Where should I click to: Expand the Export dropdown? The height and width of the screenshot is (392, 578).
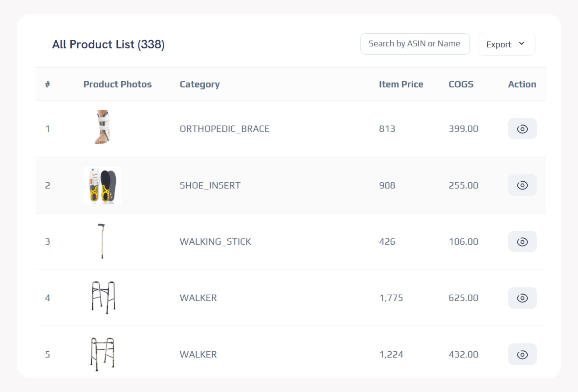point(506,44)
